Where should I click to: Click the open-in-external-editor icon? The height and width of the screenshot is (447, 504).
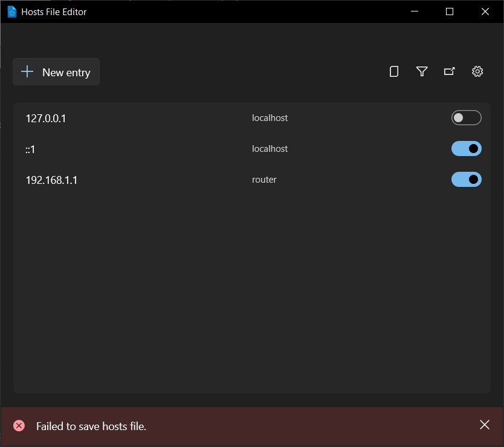[x=450, y=71]
